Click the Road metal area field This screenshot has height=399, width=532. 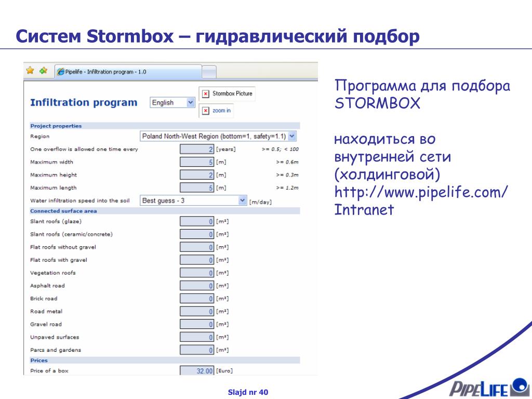click(197, 312)
